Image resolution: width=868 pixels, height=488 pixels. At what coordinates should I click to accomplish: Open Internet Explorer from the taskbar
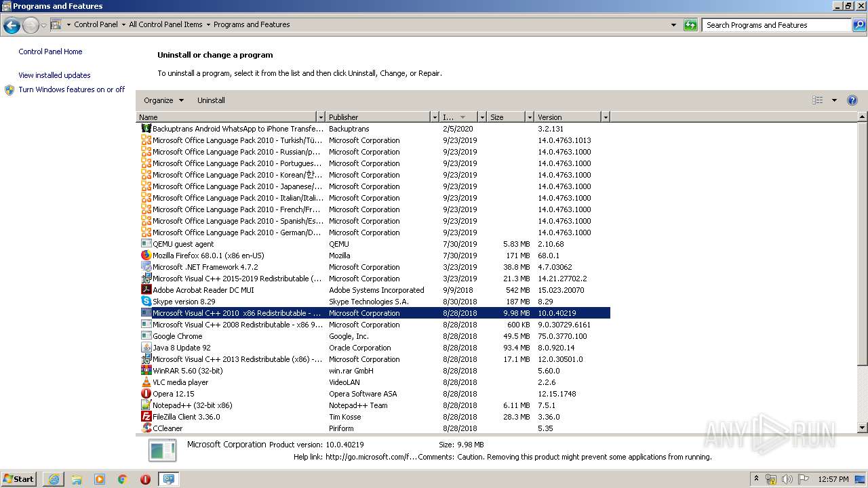click(x=54, y=479)
